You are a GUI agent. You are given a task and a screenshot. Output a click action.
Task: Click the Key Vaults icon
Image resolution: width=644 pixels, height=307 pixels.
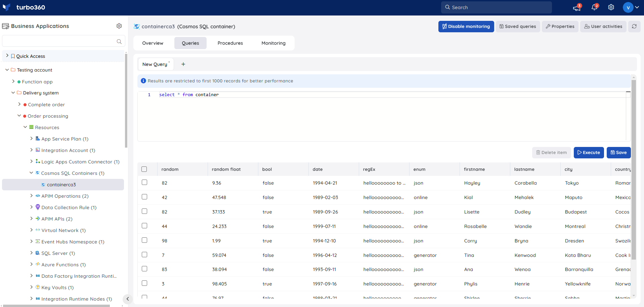[x=38, y=287]
